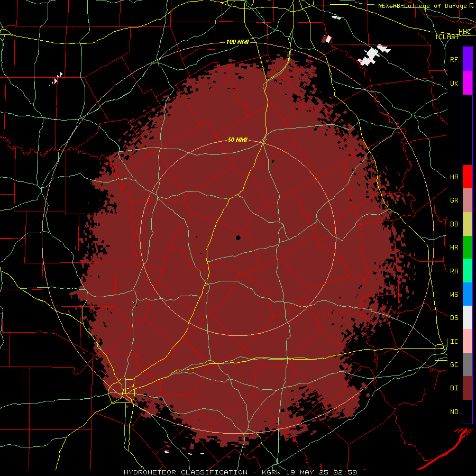
Task: Click the 'GR' legend label
Action: point(454,200)
